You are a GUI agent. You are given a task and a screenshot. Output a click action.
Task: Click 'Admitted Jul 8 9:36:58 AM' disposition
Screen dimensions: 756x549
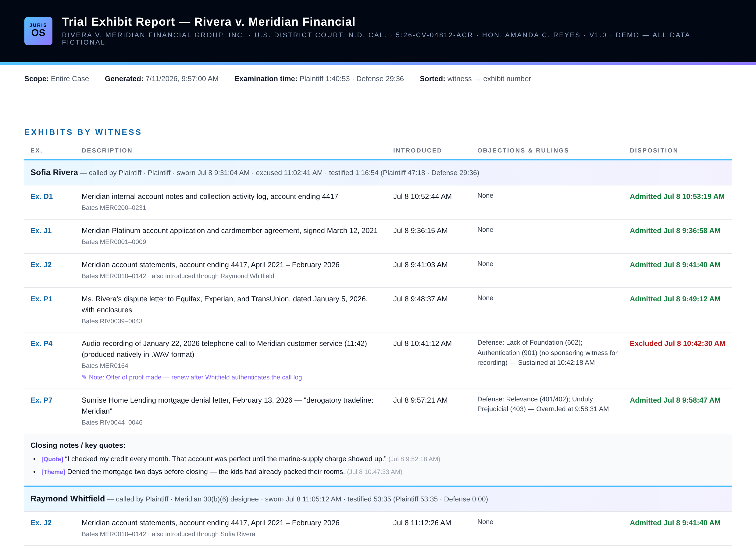pos(675,231)
